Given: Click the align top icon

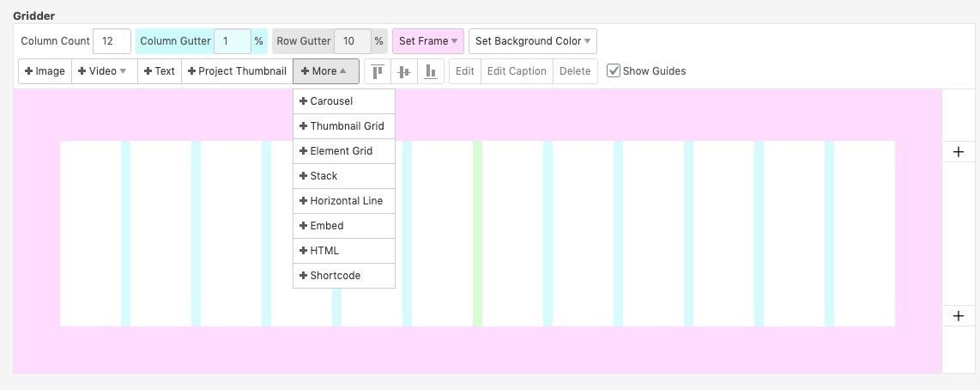Looking at the screenshot, I should click(x=378, y=71).
